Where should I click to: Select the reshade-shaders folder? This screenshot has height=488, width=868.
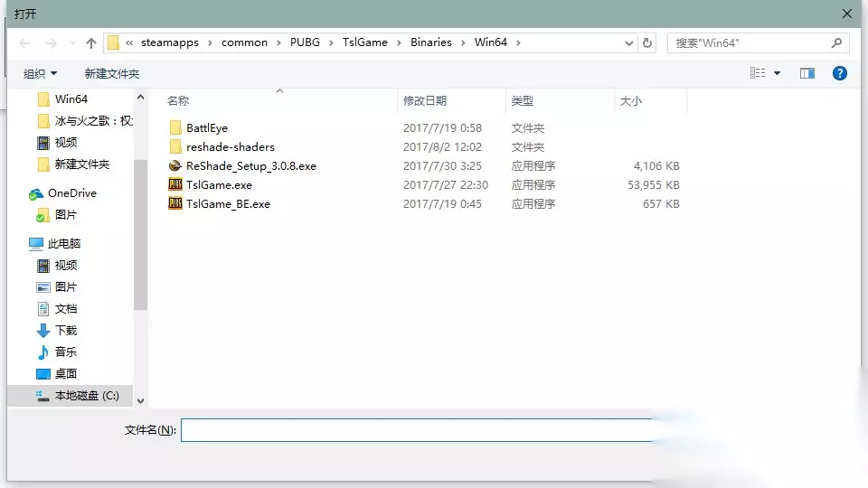click(x=231, y=146)
